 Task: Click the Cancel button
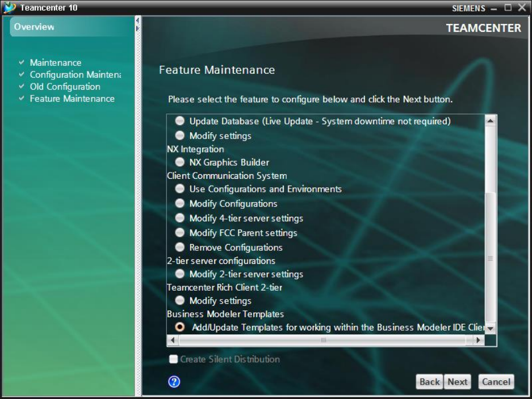tap(496, 382)
